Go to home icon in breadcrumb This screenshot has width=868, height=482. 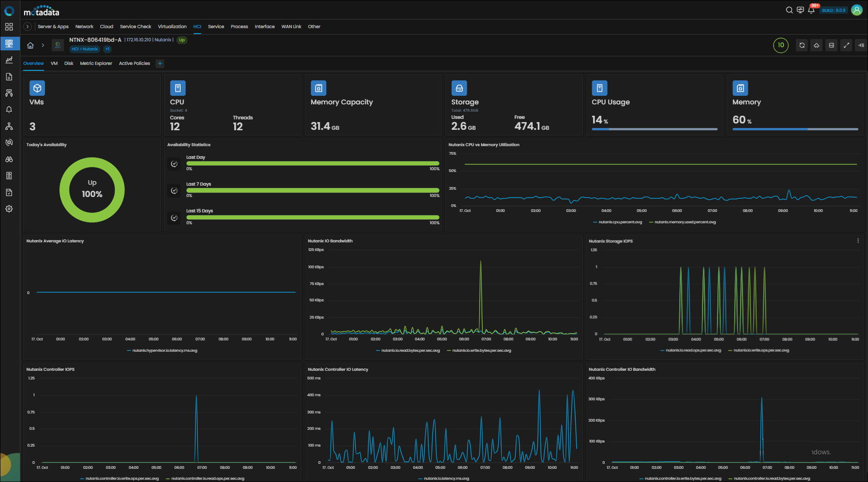point(30,45)
